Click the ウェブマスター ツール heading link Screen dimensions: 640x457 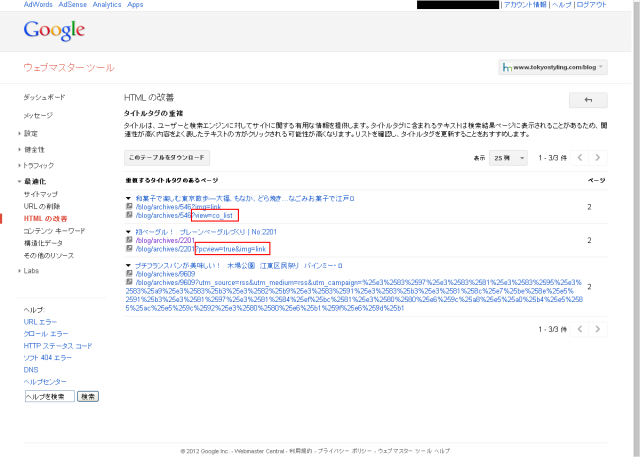69,68
